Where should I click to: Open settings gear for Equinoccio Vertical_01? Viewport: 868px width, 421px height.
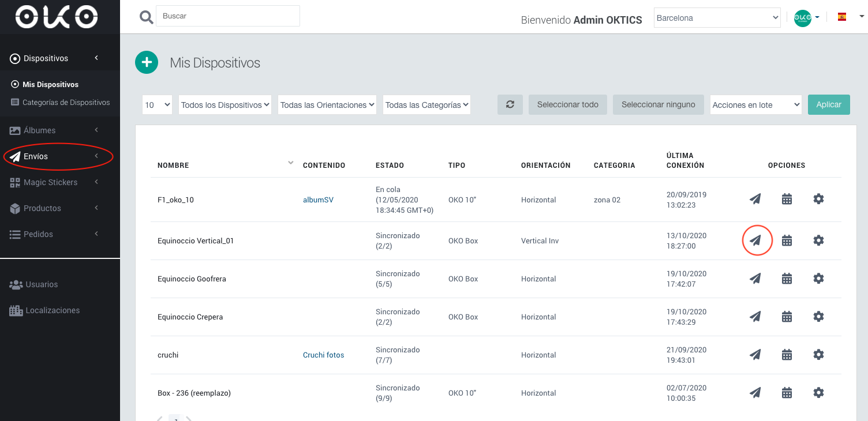pos(818,240)
